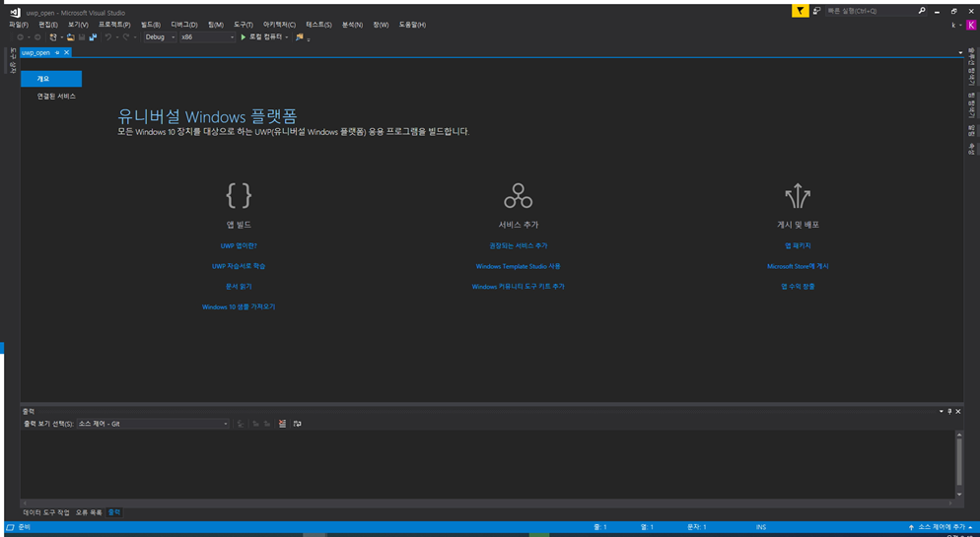The width and height of the screenshot is (980, 537).
Task: Toggle word wrap in Output panel
Action: (x=298, y=424)
